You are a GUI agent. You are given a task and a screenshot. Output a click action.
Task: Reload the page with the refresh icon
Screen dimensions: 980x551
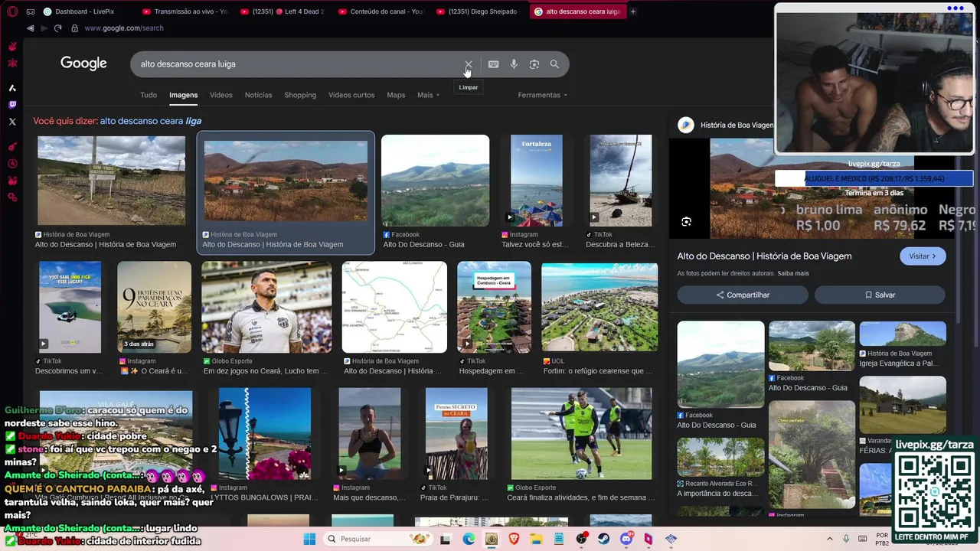57,28
